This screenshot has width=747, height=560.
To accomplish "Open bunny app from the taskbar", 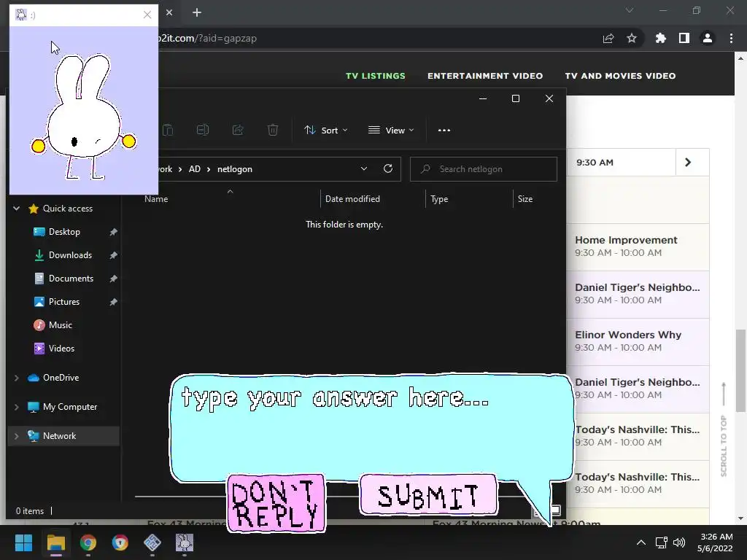I will click(x=185, y=542).
